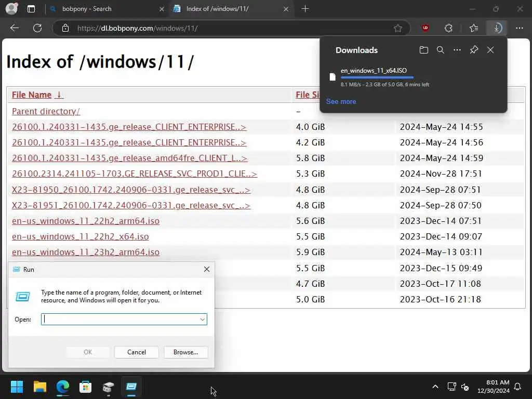Open the Windows Start menu

tap(17, 387)
